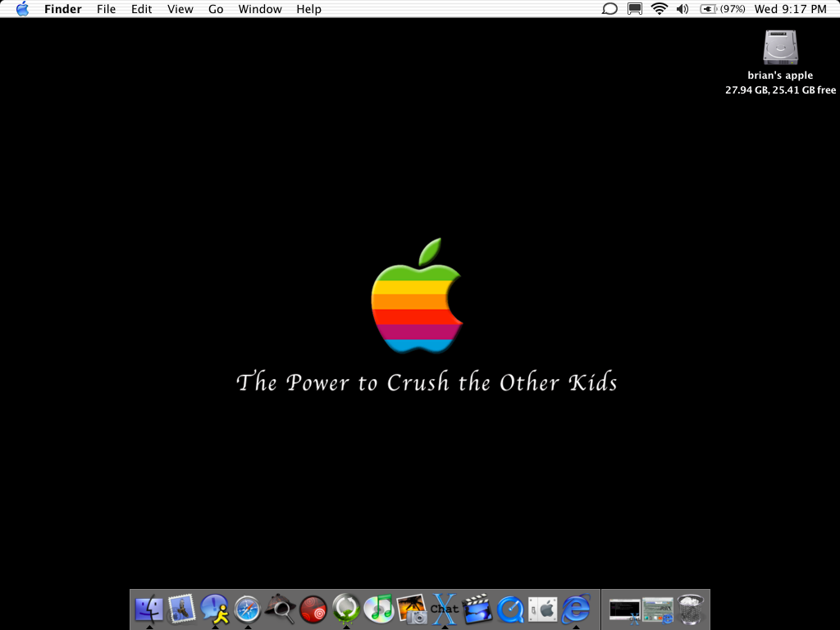
Task: Open the red spiral ball Dock application
Action: pos(313,610)
